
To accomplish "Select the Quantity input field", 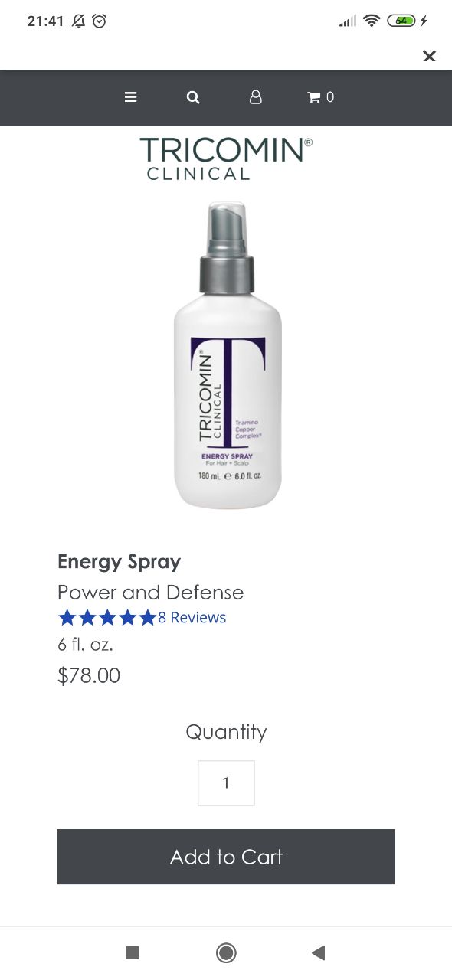I will point(226,782).
